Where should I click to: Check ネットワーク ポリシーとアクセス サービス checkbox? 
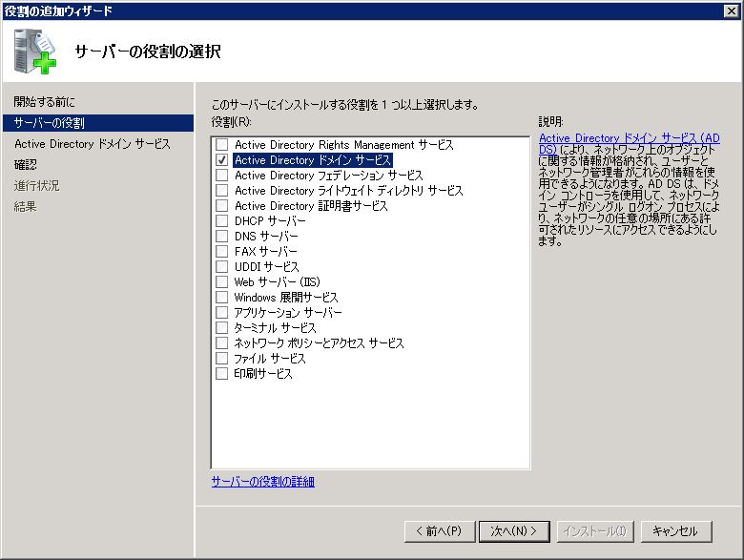click(x=221, y=342)
